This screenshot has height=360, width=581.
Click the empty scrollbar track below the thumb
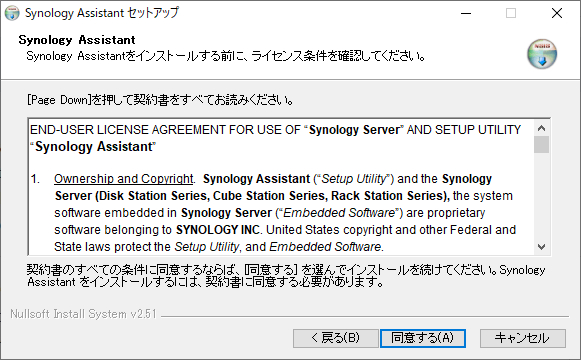click(541, 196)
